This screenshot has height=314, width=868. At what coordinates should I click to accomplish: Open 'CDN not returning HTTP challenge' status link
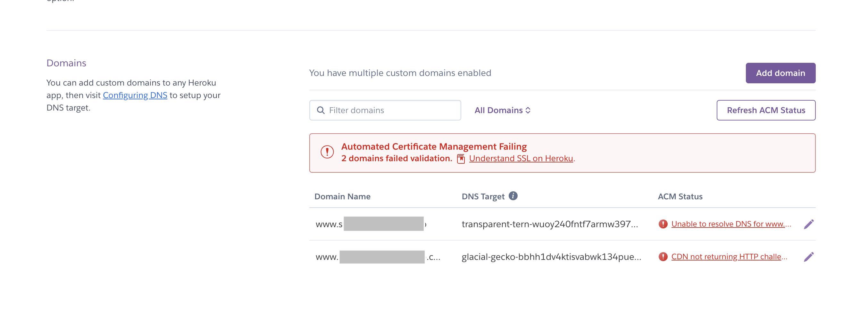(x=729, y=257)
